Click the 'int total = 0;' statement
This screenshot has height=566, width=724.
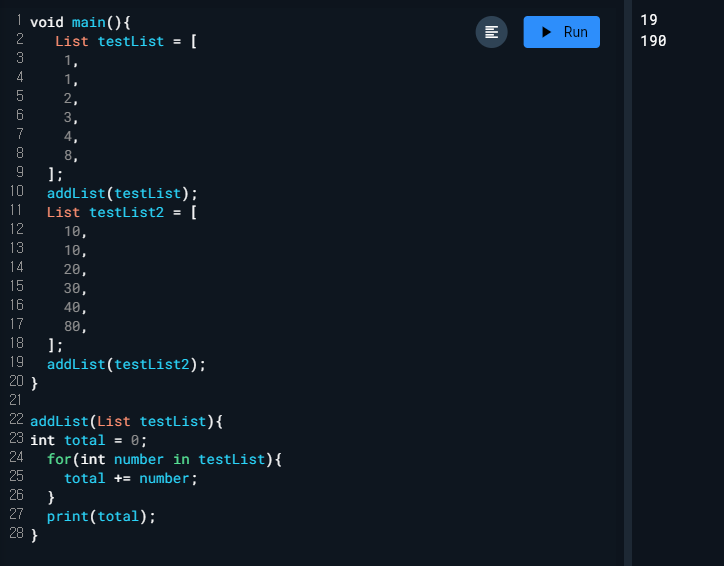tap(89, 440)
